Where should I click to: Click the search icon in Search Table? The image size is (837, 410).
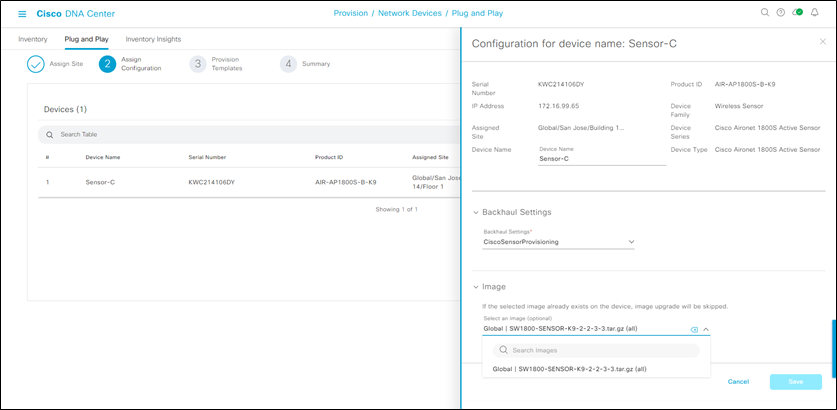click(x=50, y=135)
